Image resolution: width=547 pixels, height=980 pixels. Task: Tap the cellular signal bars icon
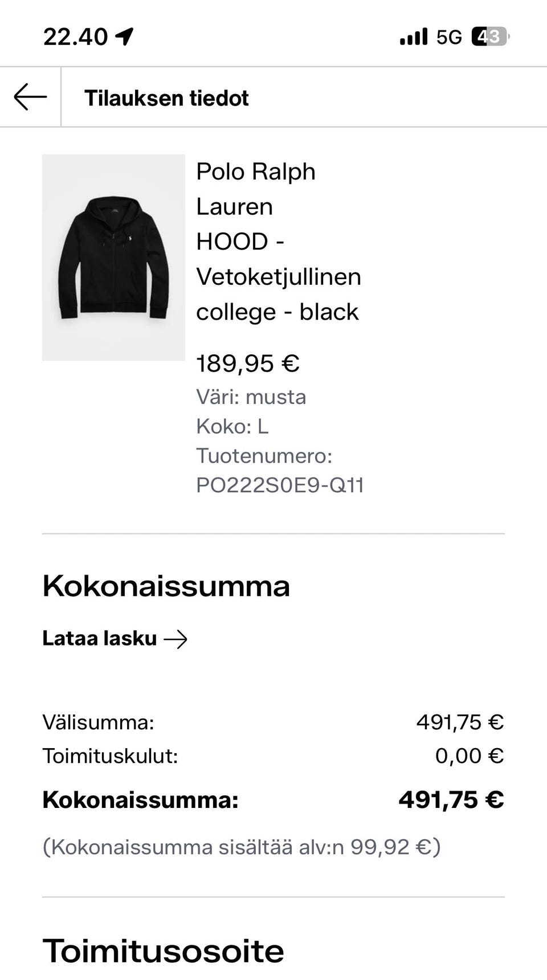414,37
